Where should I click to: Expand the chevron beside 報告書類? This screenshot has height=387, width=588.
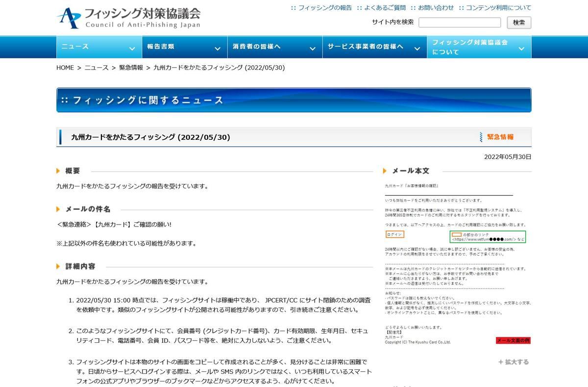click(x=218, y=49)
